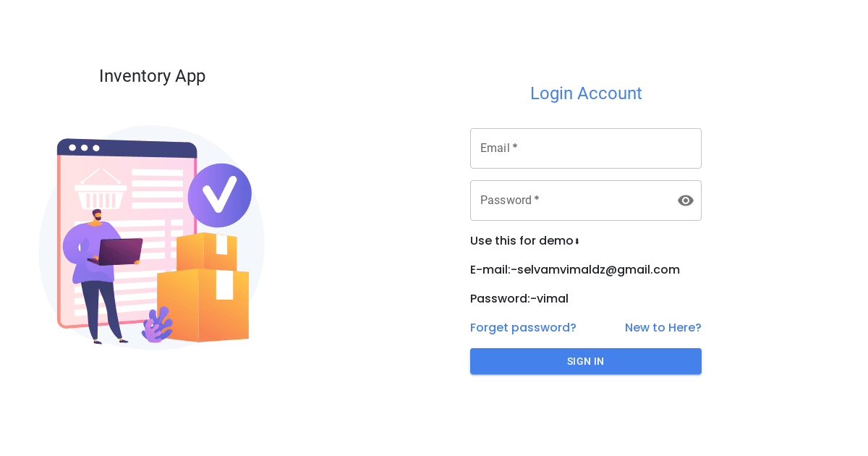Viewport: 868px width, 456px height.
Task: Click the pointer icon after 'Use this for demo'
Action: (575, 240)
